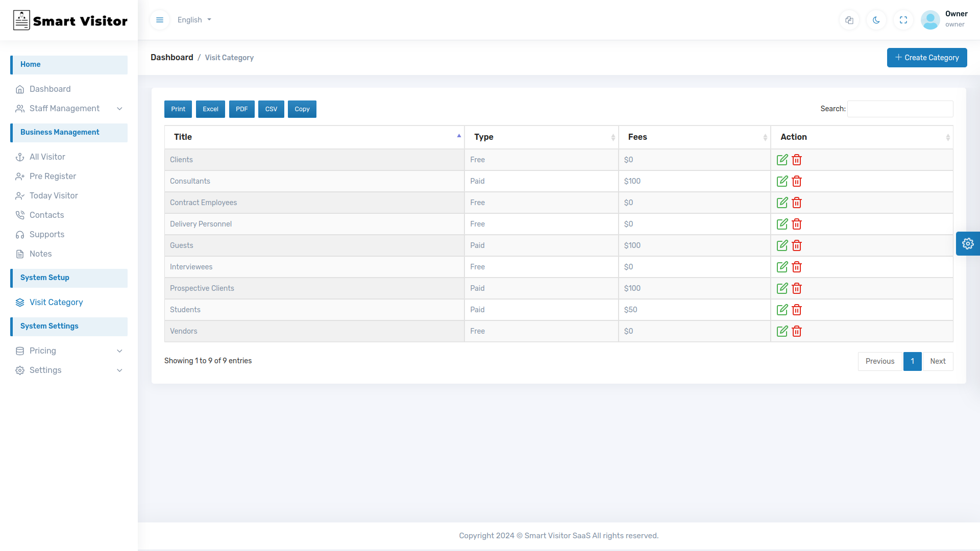Open the English language dropdown
The height and width of the screenshot is (551, 980).
tap(194, 20)
